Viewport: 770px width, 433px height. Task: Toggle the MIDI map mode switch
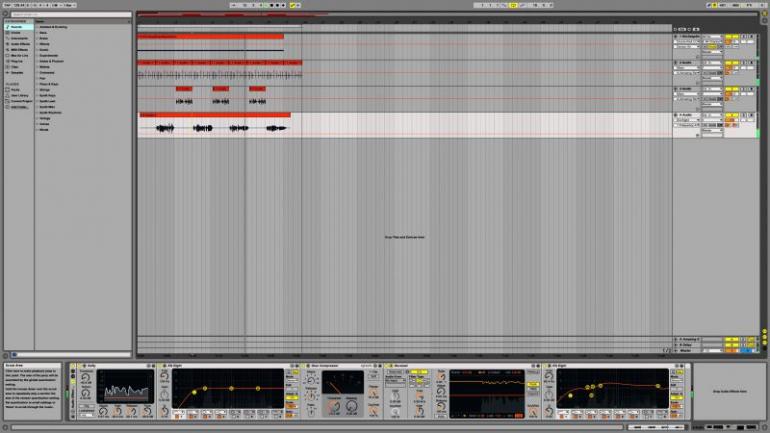coord(736,5)
